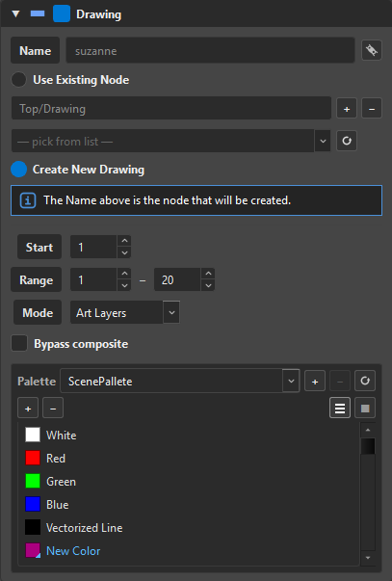The width and height of the screenshot is (392, 581).
Task: Refresh the pick from list node dropdown
Action: 347,141
